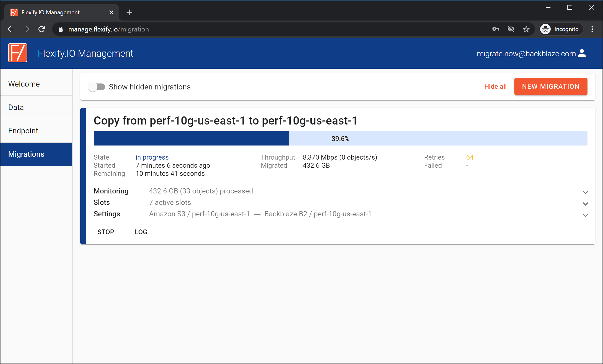
Task: Click the Retries value 64
Action: pyautogui.click(x=470, y=157)
